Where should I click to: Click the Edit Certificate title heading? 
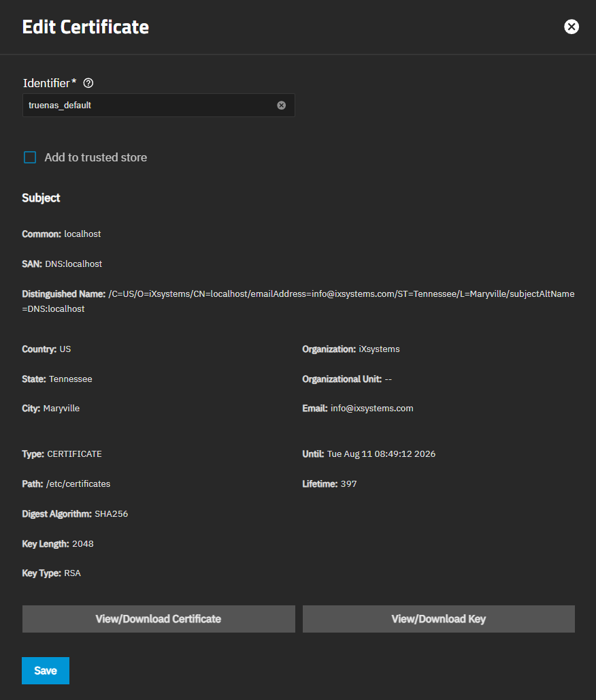(85, 27)
